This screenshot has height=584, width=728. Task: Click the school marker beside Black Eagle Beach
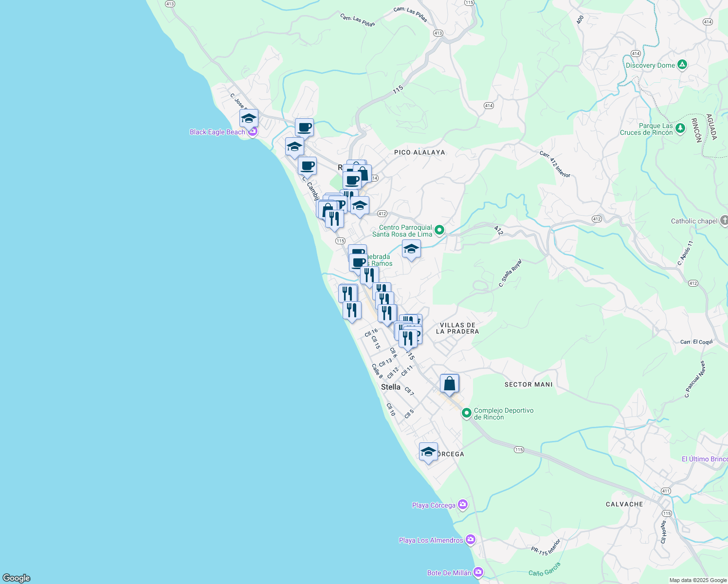coord(249,118)
